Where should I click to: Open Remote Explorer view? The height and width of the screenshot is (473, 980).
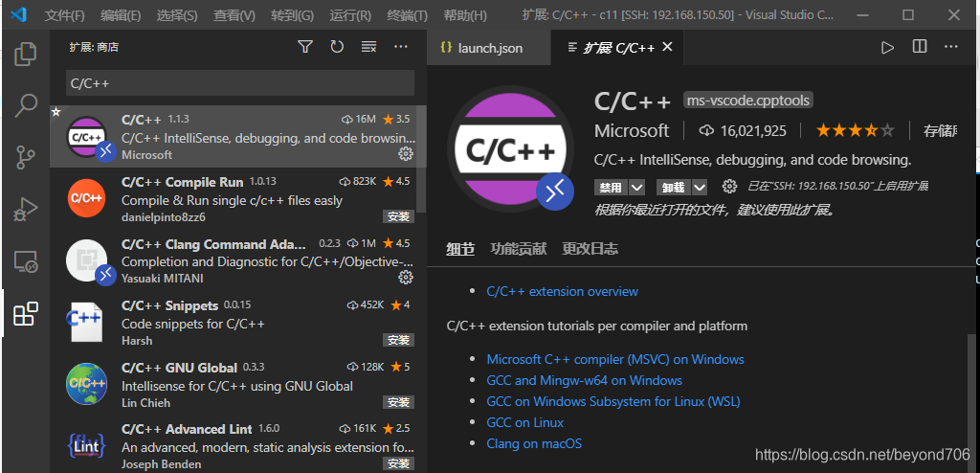pos(26,262)
